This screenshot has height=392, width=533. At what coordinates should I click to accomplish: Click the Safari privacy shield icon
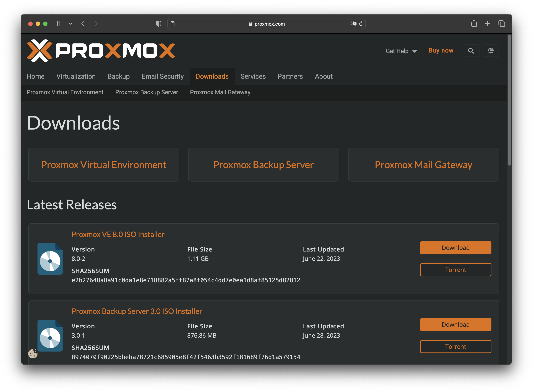[x=158, y=24]
